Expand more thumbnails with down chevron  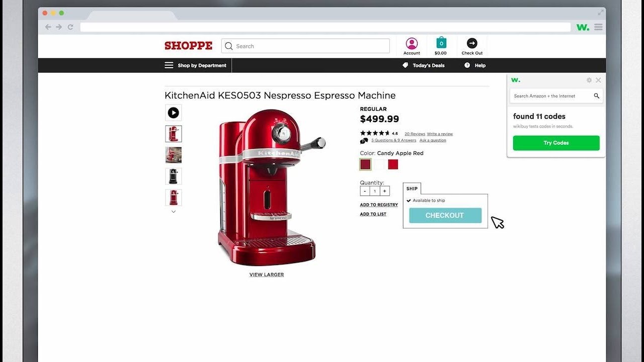pyautogui.click(x=174, y=212)
